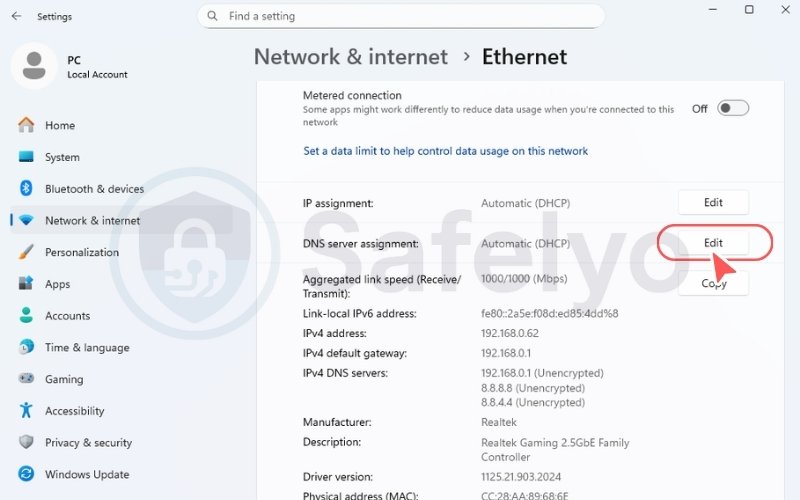The image size is (800, 500).
Task: Click the PC Local Account profile picture
Action: [x=34, y=66]
